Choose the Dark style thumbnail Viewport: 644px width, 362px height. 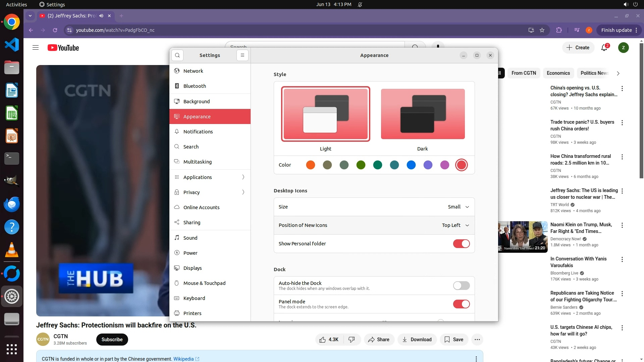(423, 114)
